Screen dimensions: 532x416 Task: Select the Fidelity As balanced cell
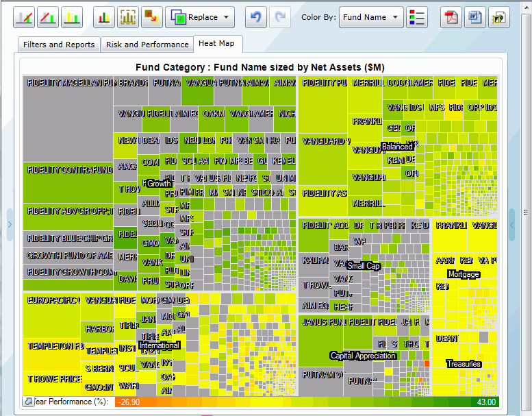pos(323,201)
